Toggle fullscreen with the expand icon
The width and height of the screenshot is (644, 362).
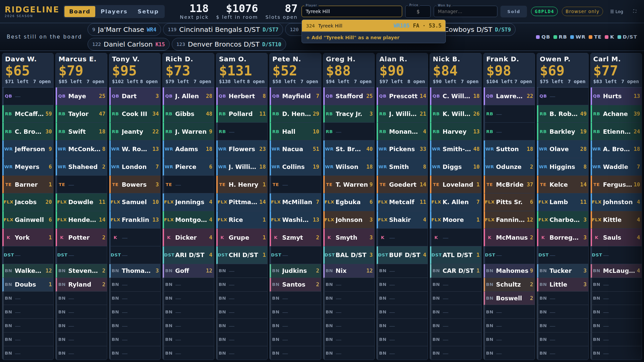pyautogui.click(x=635, y=11)
